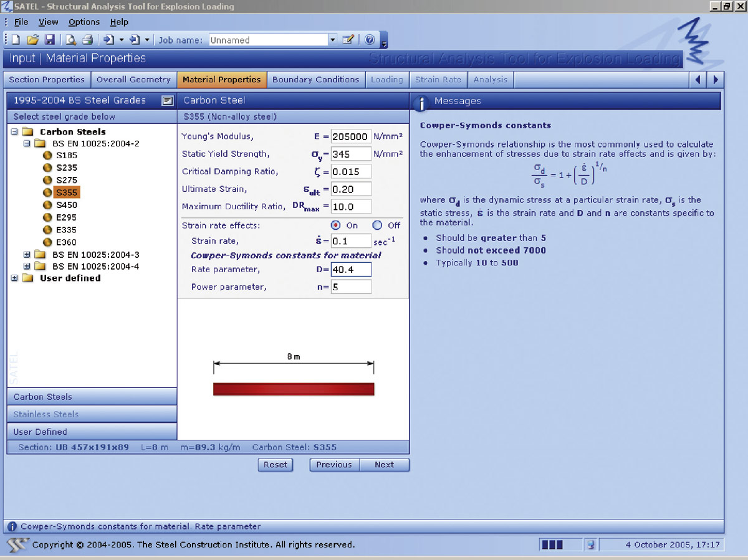The height and width of the screenshot is (560, 748).
Task: Turn strain rate effects On
Action: 336,225
